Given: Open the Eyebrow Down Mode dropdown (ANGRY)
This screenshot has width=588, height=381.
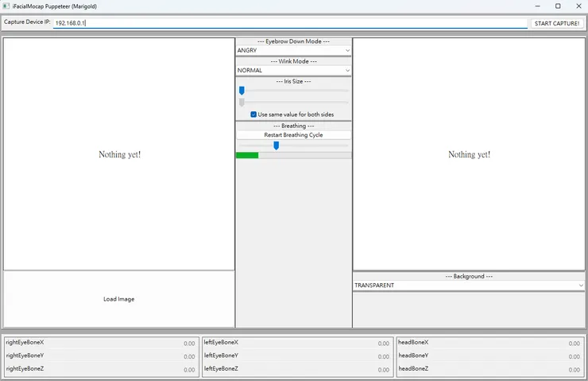Looking at the screenshot, I should [293, 50].
